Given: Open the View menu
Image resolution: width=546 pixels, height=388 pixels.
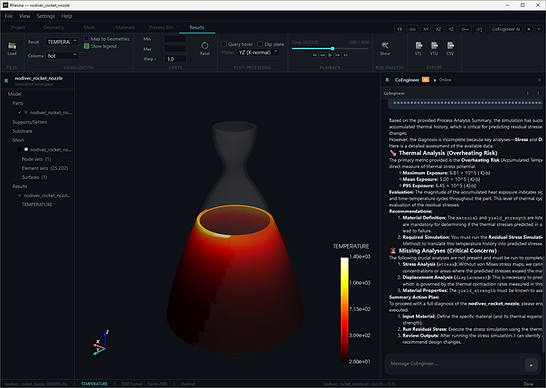Looking at the screenshot, I should point(24,16).
